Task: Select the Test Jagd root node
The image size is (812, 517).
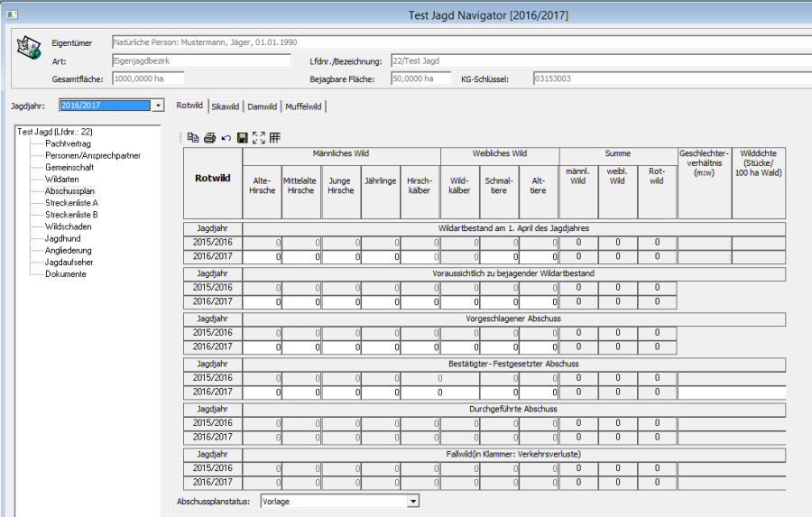Action: (x=54, y=132)
